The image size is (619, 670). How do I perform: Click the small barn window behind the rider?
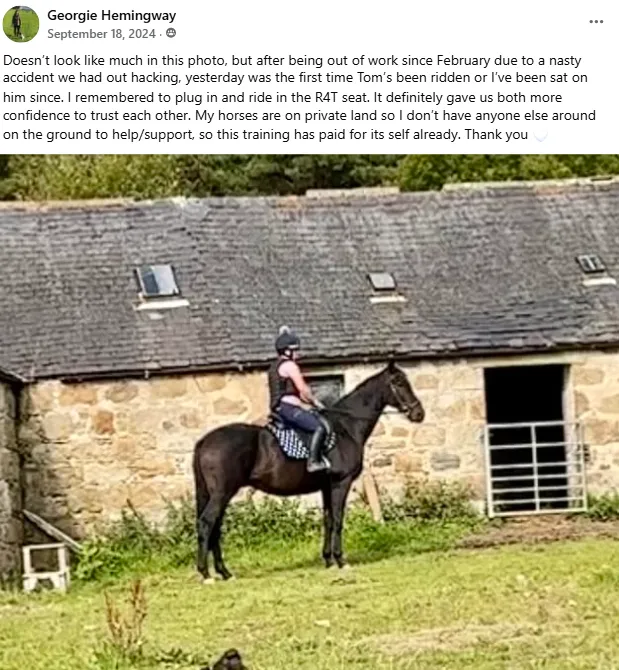[x=325, y=390]
